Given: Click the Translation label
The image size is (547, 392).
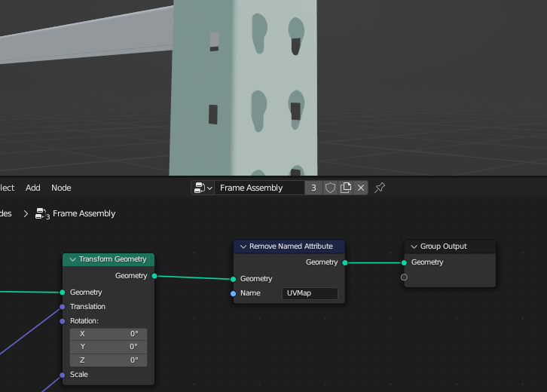Looking at the screenshot, I should point(87,307).
